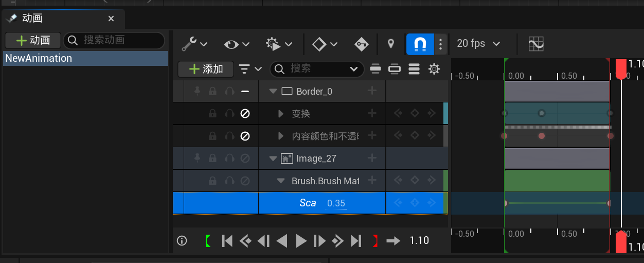Set playback range start bracket
The width and height of the screenshot is (644, 263).
pyautogui.click(x=208, y=240)
